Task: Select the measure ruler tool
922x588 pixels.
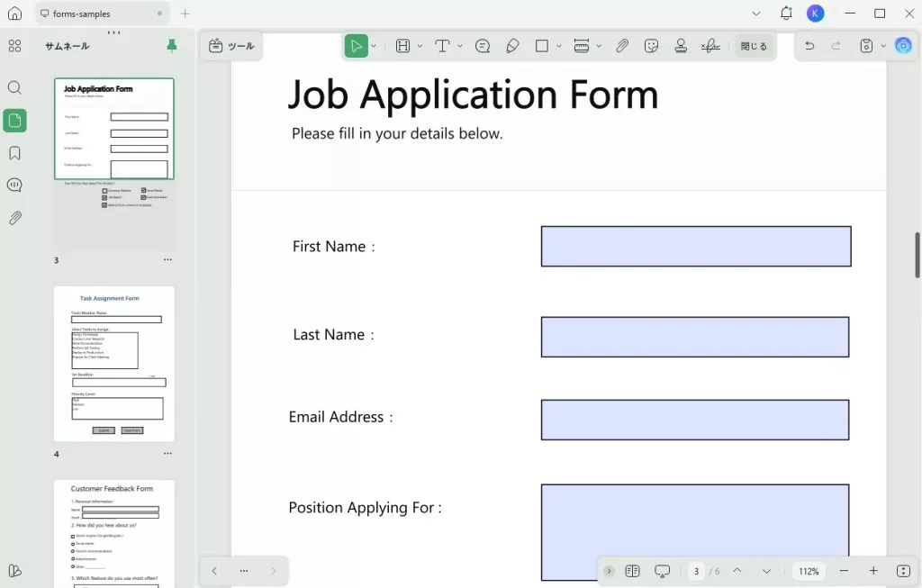Action: click(582, 46)
